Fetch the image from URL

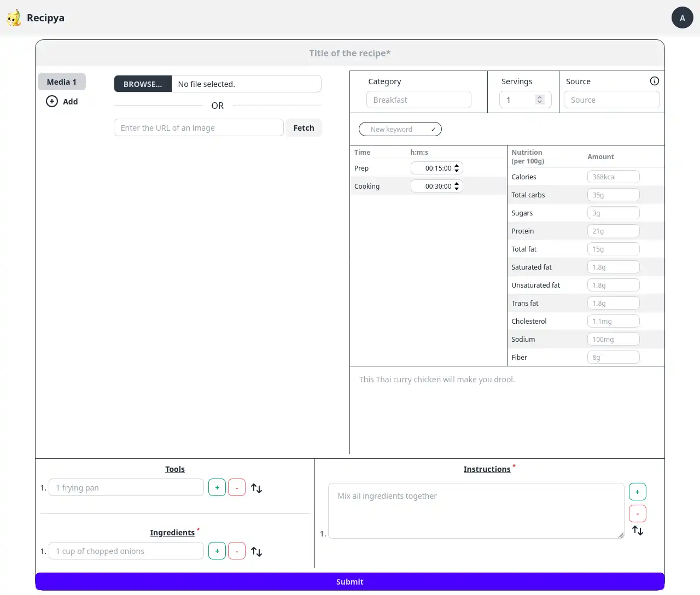[304, 128]
